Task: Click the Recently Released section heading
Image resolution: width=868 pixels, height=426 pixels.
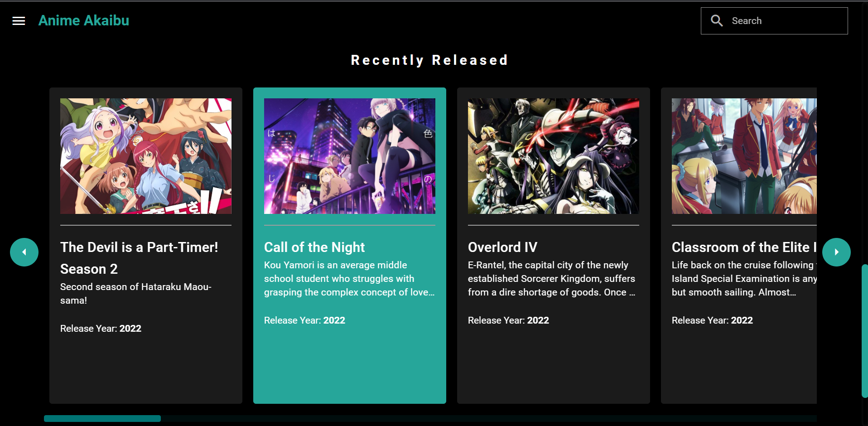Action: 429,60
